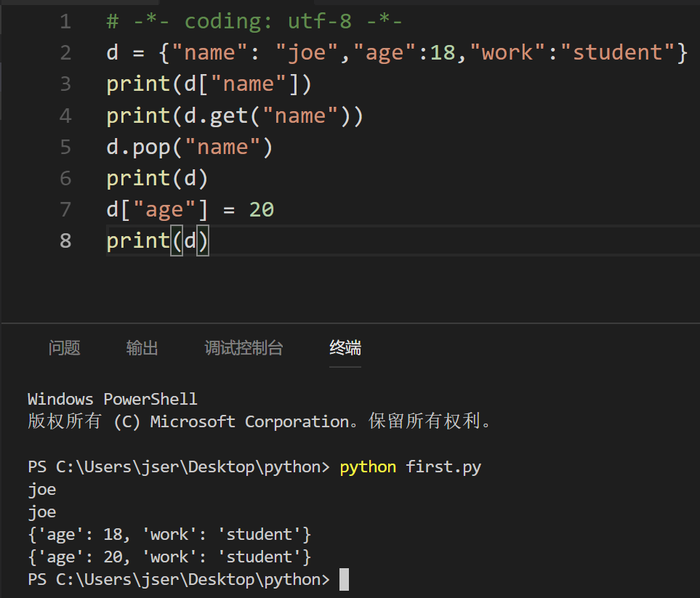The width and height of the screenshot is (700, 598).
Task: Click Windows PowerShell text in terminal
Action: pos(113,399)
